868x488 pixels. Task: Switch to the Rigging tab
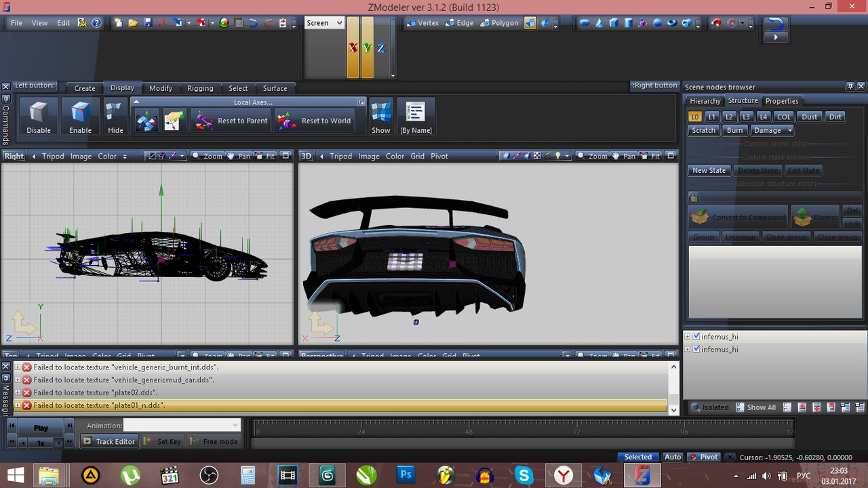tap(200, 88)
